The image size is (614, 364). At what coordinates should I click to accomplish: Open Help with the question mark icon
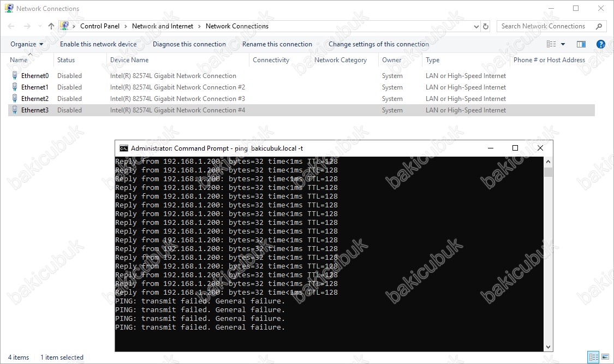point(601,44)
